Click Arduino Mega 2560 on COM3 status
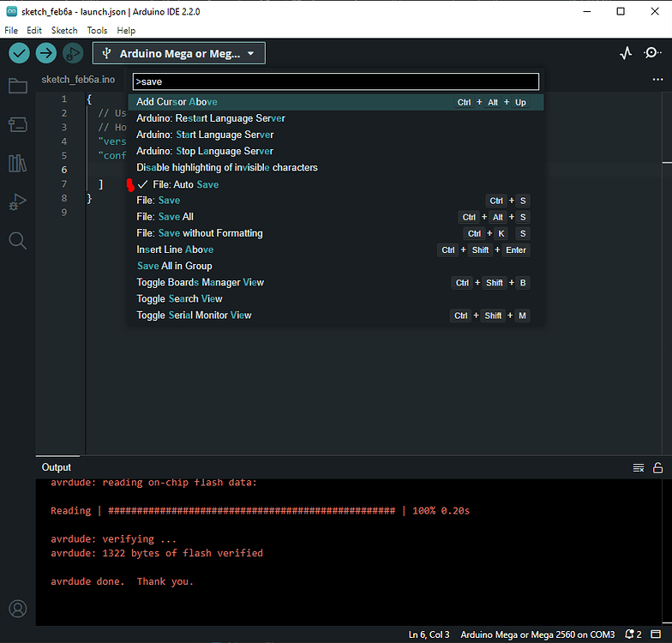Image resolution: width=672 pixels, height=643 pixels. click(537, 634)
